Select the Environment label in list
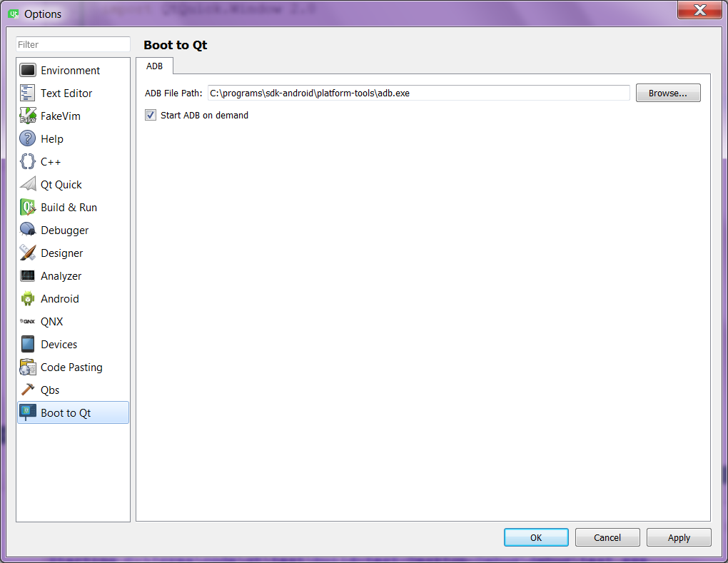 tap(70, 71)
